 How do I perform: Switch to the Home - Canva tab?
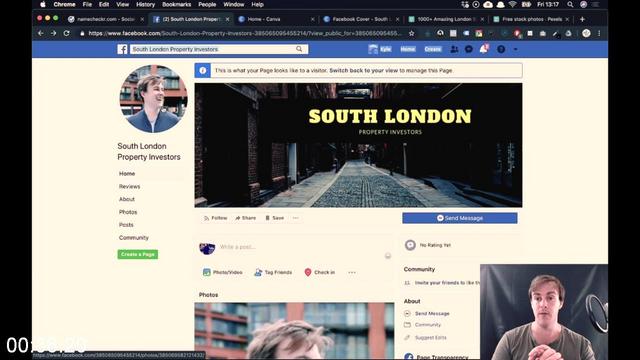tap(276, 19)
